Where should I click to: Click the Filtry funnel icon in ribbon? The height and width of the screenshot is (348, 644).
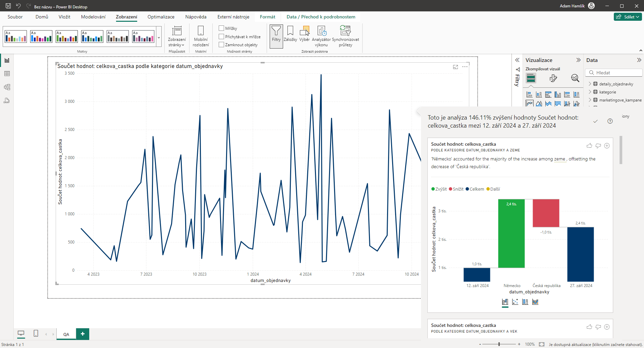click(276, 33)
